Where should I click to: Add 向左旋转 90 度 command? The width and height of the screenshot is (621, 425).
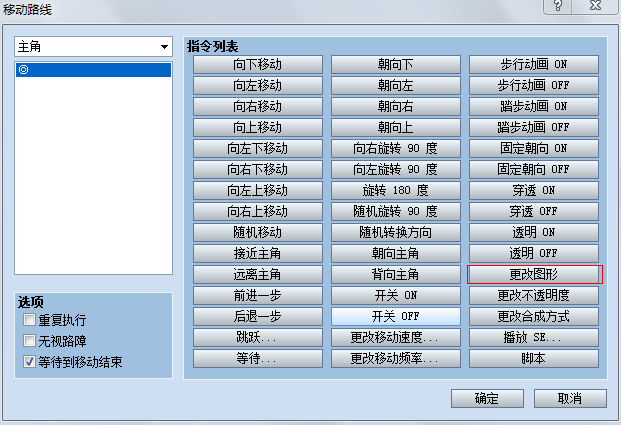tap(396, 169)
